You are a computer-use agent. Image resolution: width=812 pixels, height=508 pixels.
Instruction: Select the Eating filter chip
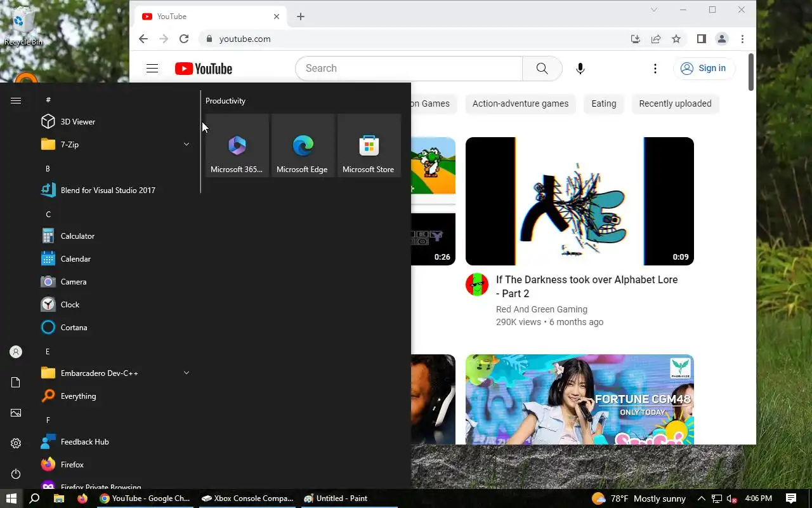click(604, 104)
